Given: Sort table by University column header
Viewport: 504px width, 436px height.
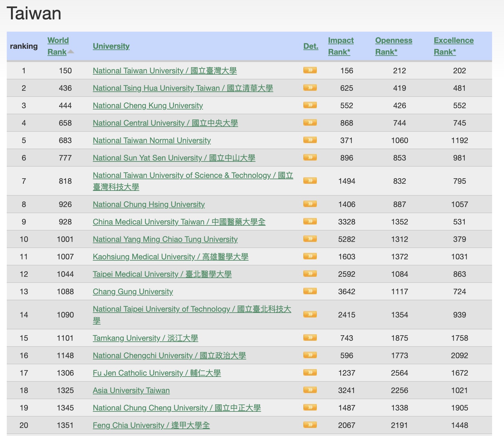Looking at the screenshot, I should point(111,46).
